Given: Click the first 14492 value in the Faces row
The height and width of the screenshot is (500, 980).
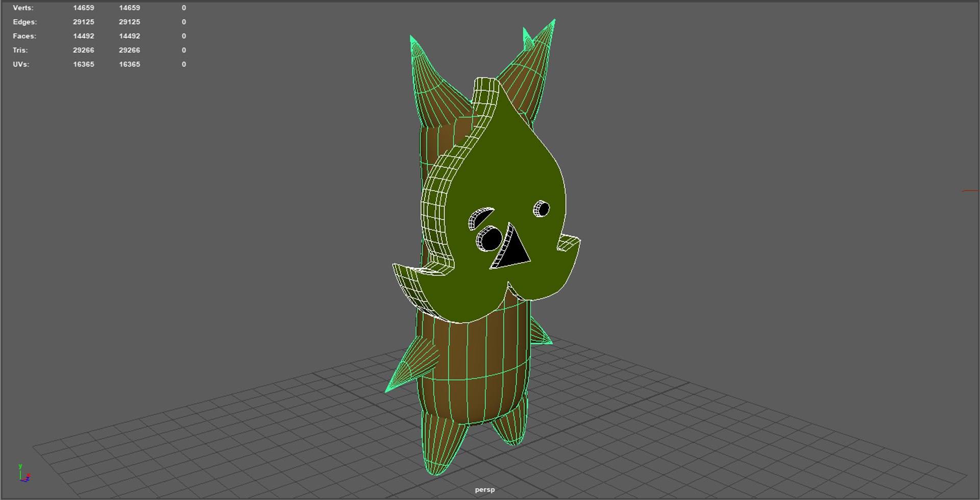Looking at the screenshot, I should (83, 36).
